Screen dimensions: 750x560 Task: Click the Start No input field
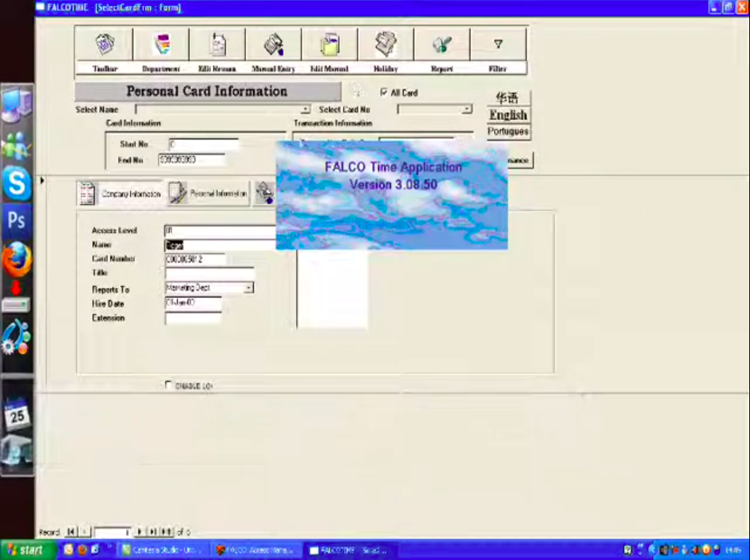coord(203,144)
